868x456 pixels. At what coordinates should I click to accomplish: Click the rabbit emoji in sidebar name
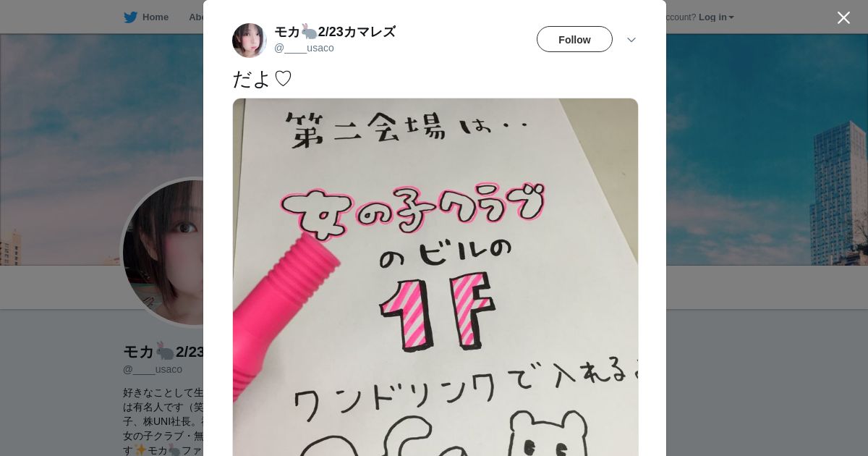point(165,352)
